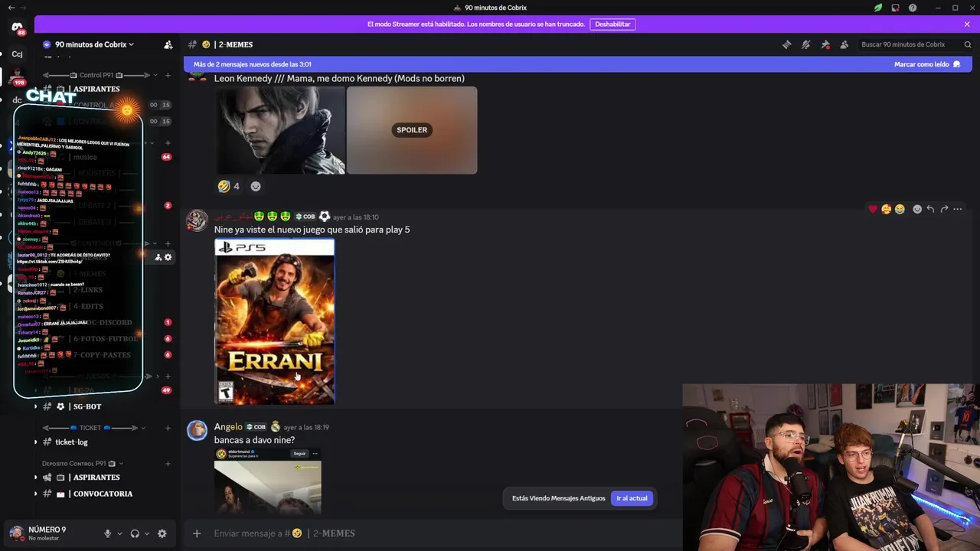This screenshot has width=980, height=551.
Task: Expand threads arrow beside ticket-log
Action: click(36, 442)
